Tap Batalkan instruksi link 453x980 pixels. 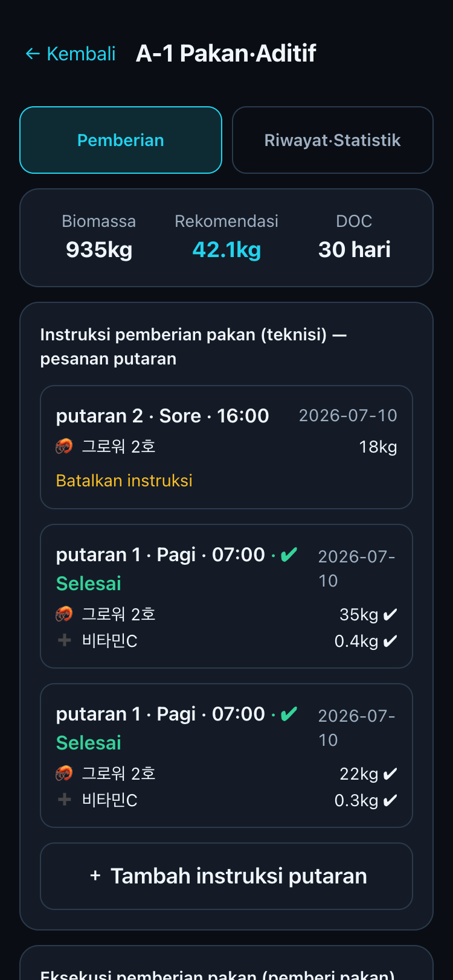[124, 480]
